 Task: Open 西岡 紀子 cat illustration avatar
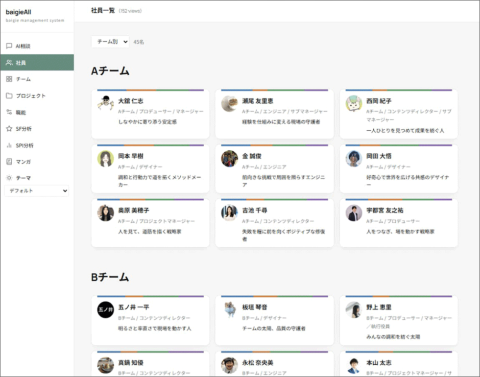coord(354,103)
